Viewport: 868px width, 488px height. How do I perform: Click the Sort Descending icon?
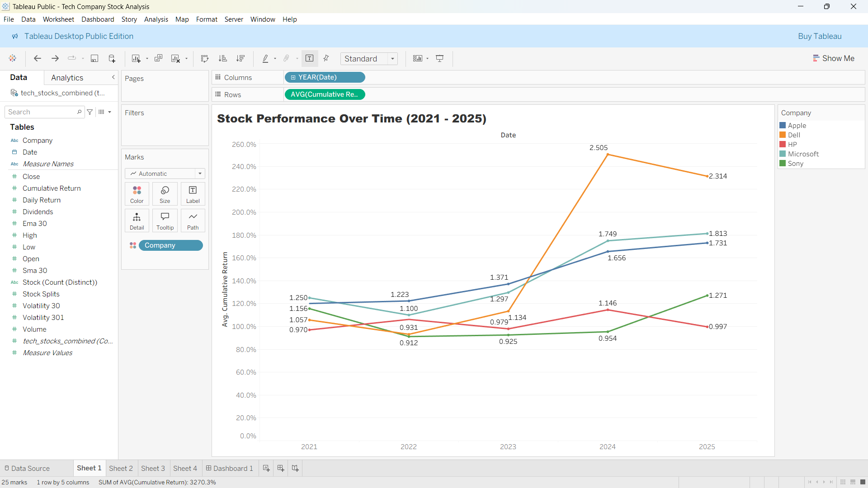click(x=241, y=58)
